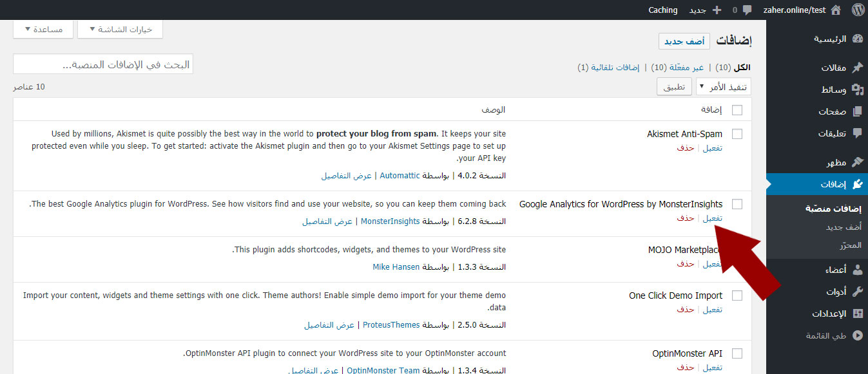Screen dimensions: 868x374
Task: Open the ProteusThemes author link
Action: (391, 325)
